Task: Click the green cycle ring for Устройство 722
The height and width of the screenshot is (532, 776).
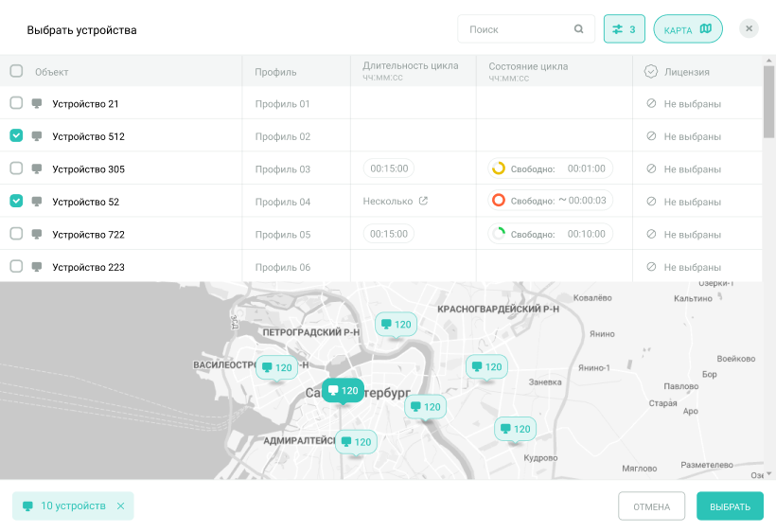Action: (499, 234)
